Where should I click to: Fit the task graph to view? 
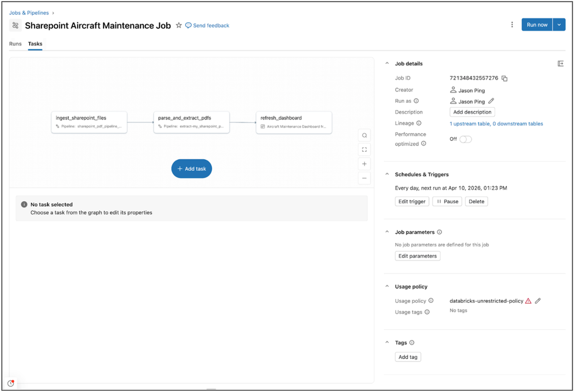click(364, 149)
